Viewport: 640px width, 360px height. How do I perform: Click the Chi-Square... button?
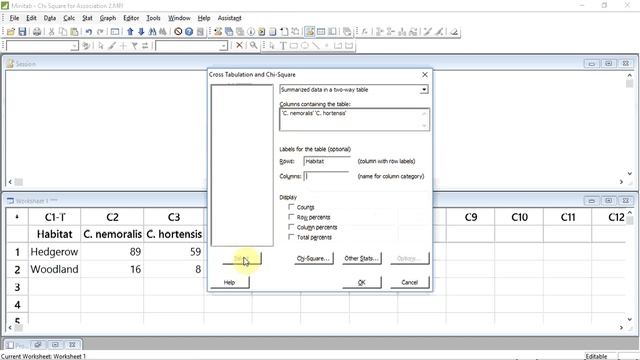pyautogui.click(x=313, y=258)
